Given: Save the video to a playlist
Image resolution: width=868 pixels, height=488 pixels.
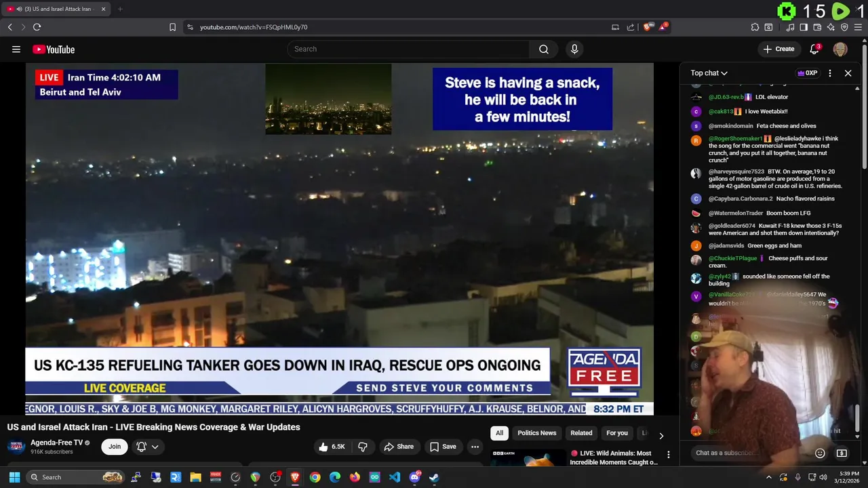Looking at the screenshot, I should click(x=443, y=447).
